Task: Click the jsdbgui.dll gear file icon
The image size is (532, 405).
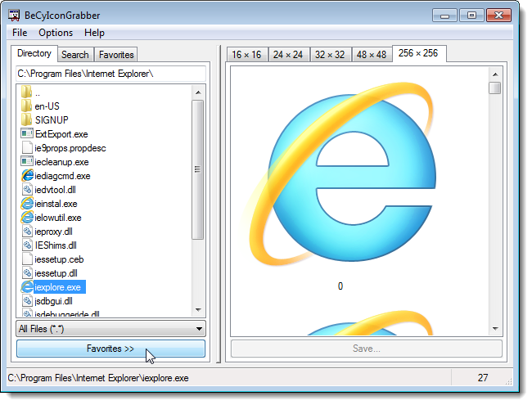Action: (x=27, y=301)
